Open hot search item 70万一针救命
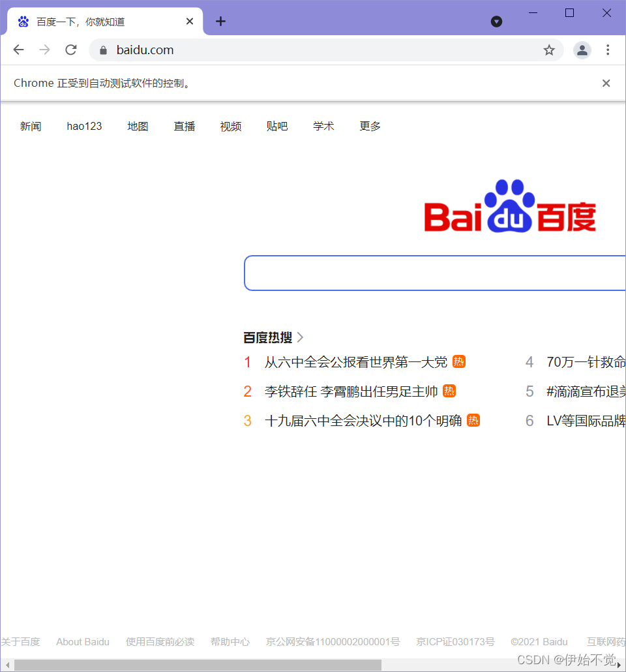This screenshot has width=626, height=672. pos(586,362)
